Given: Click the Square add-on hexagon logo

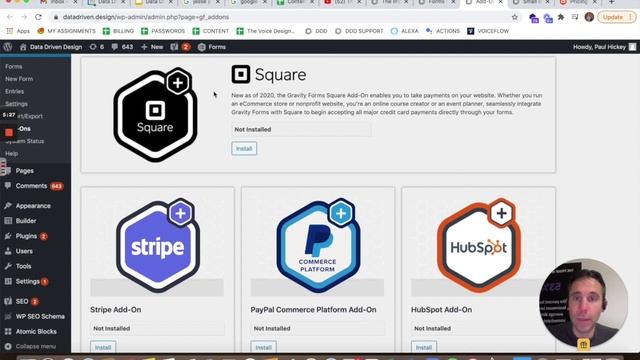Looking at the screenshot, I should (156, 115).
